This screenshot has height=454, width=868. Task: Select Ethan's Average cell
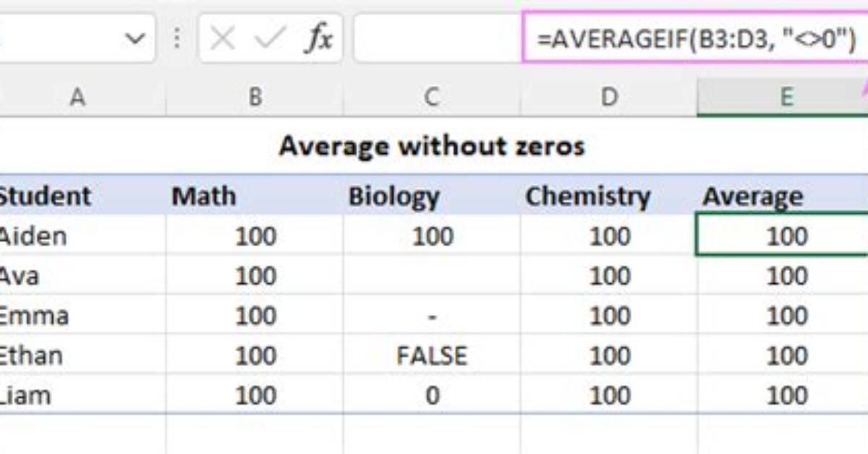783,355
